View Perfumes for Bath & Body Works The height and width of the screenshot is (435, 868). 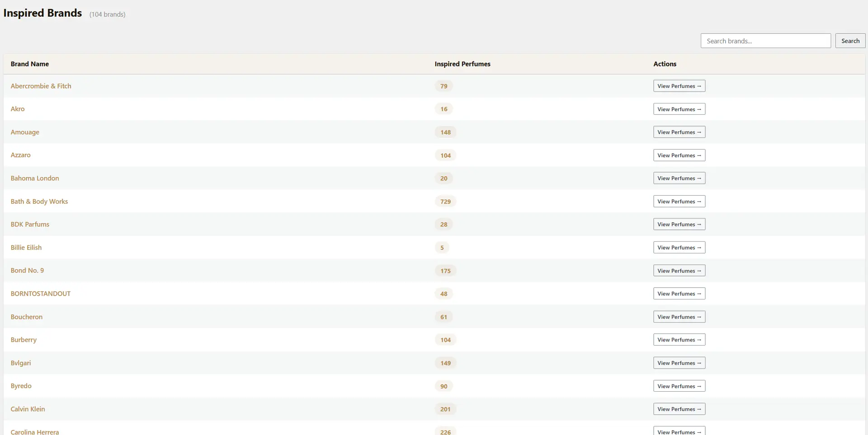coord(679,201)
